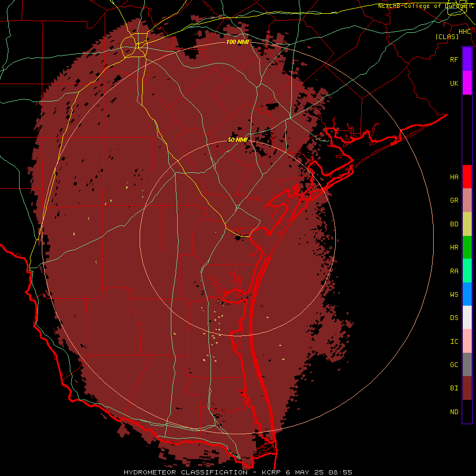Select the GR pink legend swatch
Image resolution: width=476 pixels, height=476 pixels.
[467, 200]
